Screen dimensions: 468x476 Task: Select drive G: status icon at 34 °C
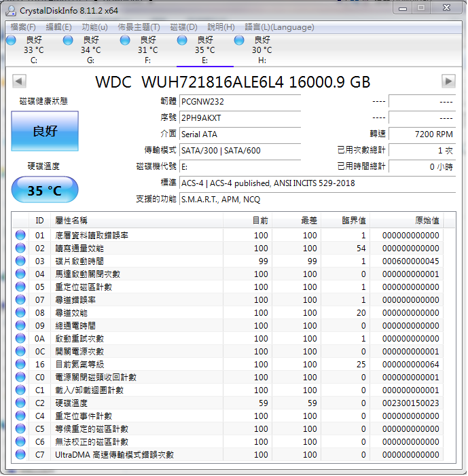click(68, 40)
